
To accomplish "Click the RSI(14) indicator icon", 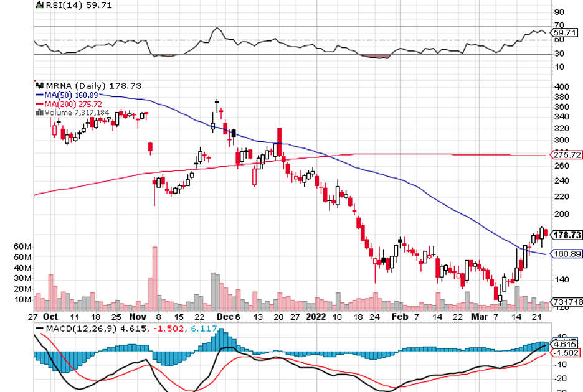I will click(x=39, y=5).
